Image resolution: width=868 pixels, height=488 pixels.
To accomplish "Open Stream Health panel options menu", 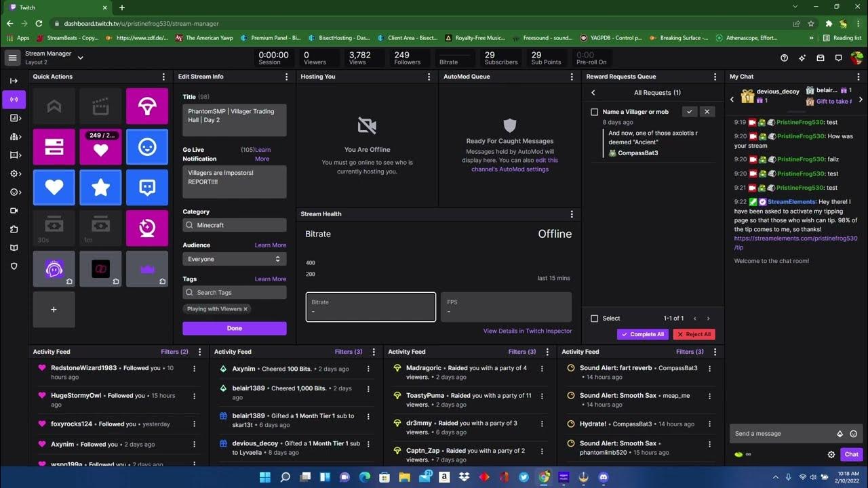I will pos(572,214).
